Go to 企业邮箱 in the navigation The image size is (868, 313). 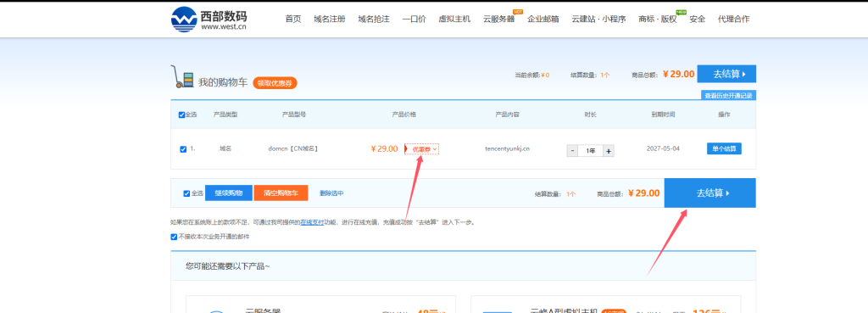pos(543,19)
